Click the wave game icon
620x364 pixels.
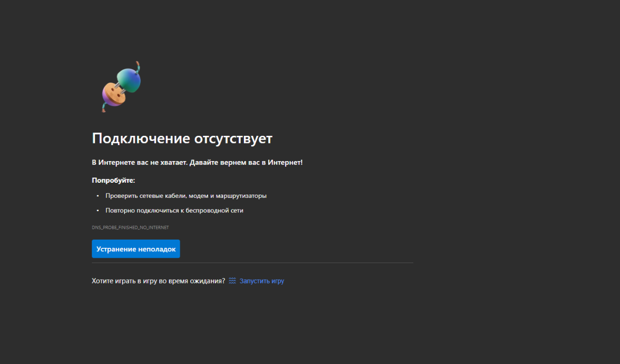pyautogui.click(x=233, y=281)
